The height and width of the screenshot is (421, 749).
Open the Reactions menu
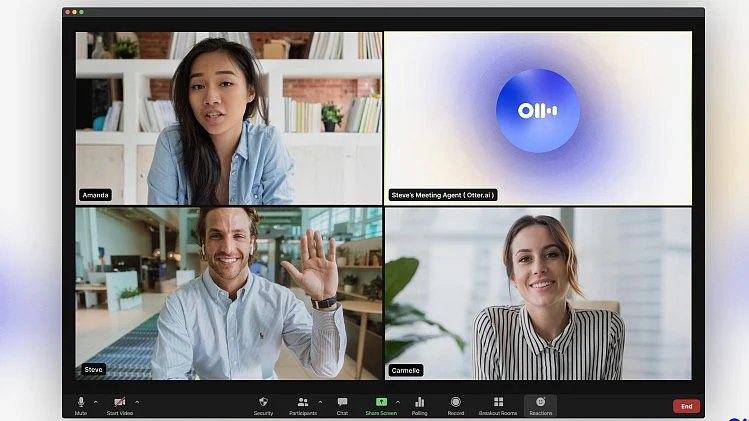(540, 406)
